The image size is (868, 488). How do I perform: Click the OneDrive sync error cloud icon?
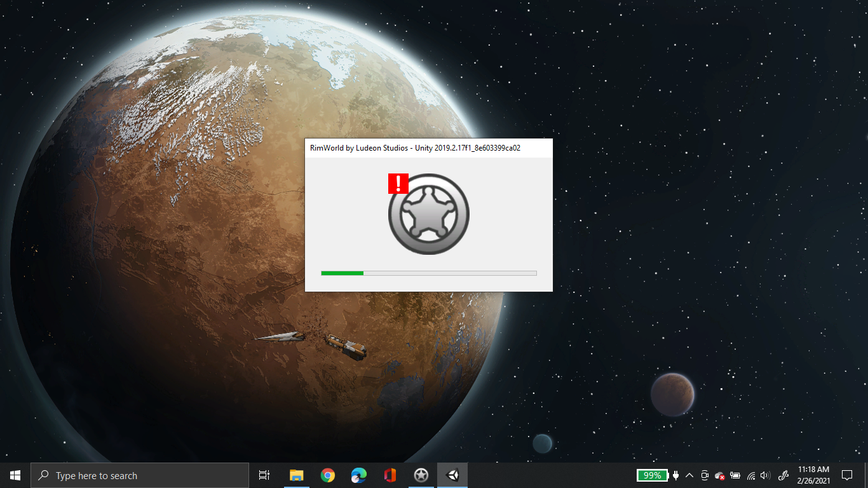point(719,475)
